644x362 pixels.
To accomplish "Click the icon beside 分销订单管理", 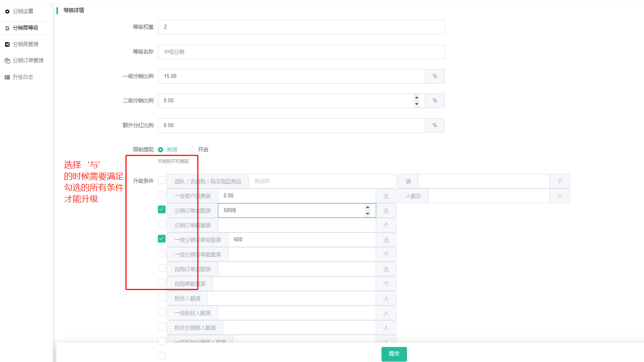I will (7, 61).
